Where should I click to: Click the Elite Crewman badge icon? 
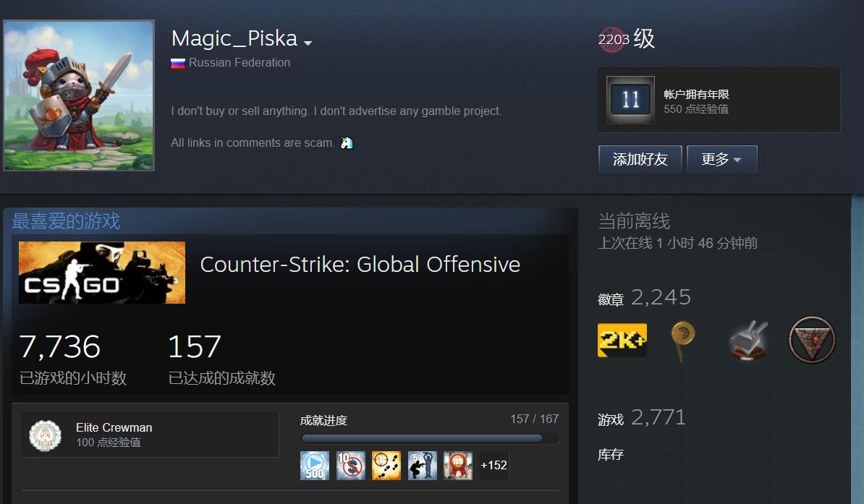[x=45, y=435]
